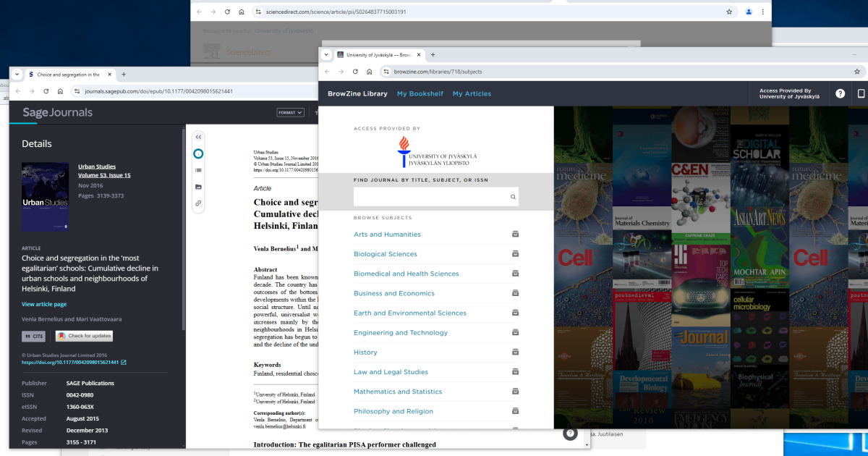Click the Biological Sciences bookshelf icon
Image resolution: width=868 pixels, height=456 pixels.
click(515, 254)
